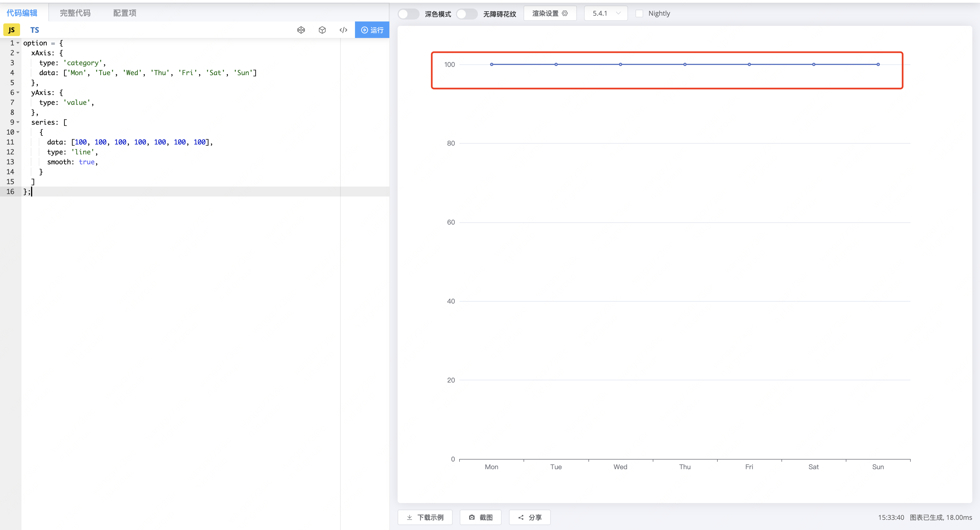980x530 pixels.
Task: Toggle the 深色模式 dark mode switch
Action: (408, 14)
